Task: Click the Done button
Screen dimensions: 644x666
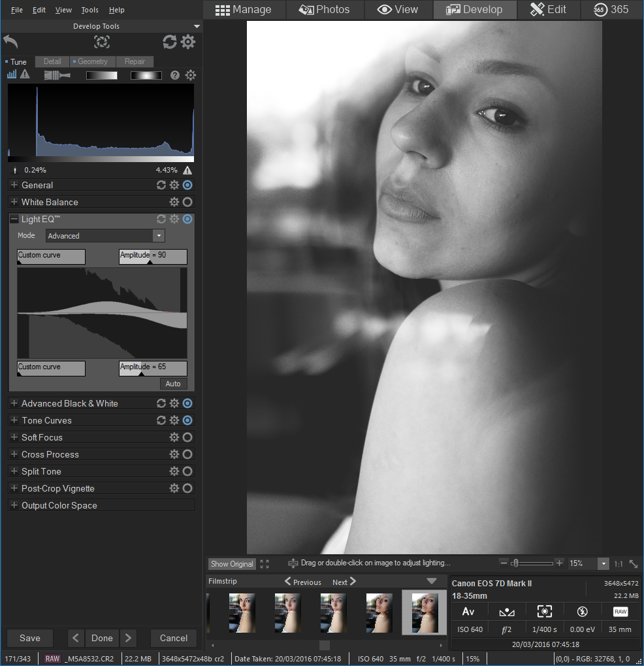Action: click(102, 638)
